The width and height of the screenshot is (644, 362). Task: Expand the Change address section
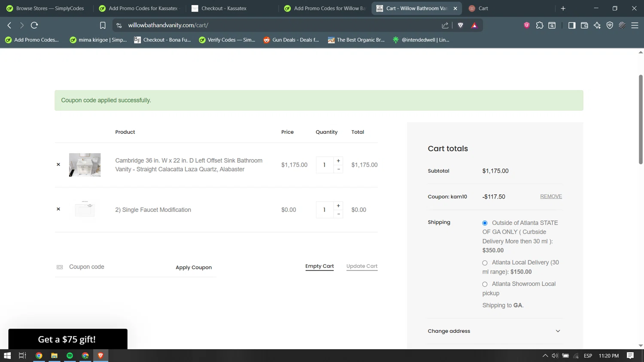pos(495,331)
